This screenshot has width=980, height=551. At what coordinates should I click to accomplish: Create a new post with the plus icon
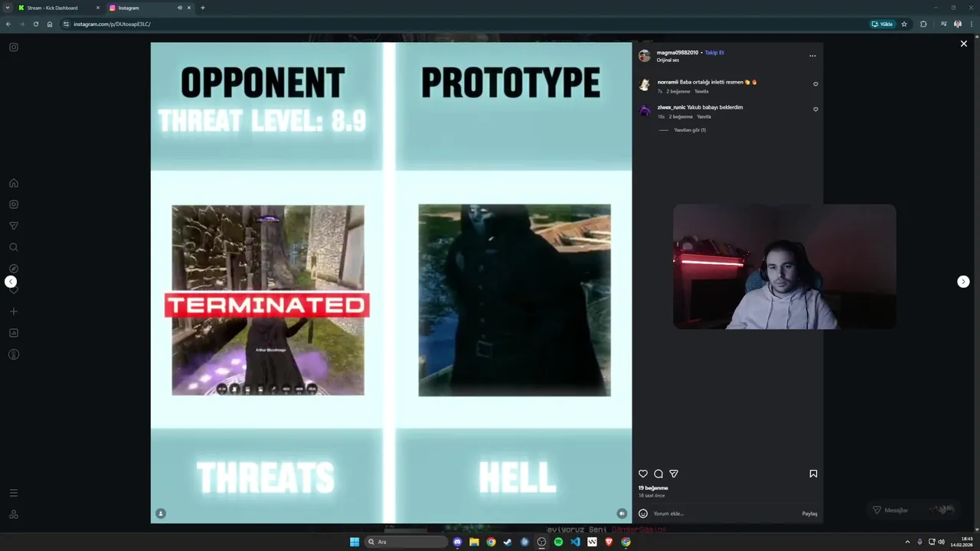[14, 311]
